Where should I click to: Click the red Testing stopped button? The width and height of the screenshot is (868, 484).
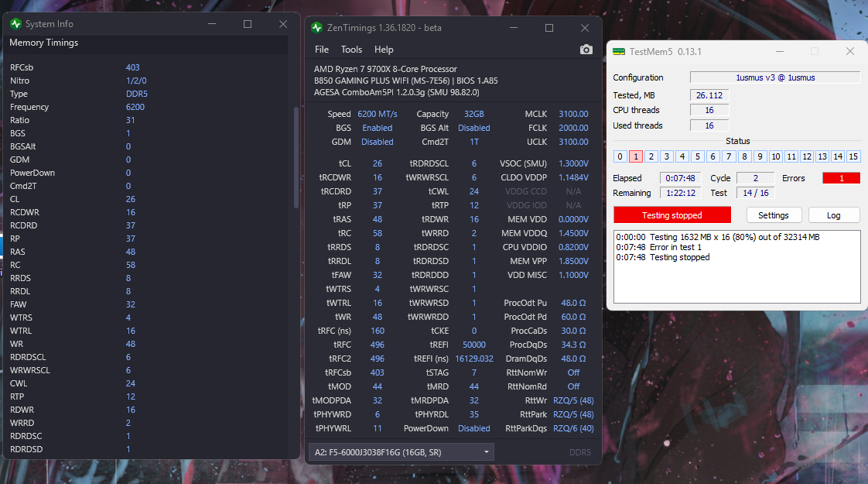[x=672, y=215]
